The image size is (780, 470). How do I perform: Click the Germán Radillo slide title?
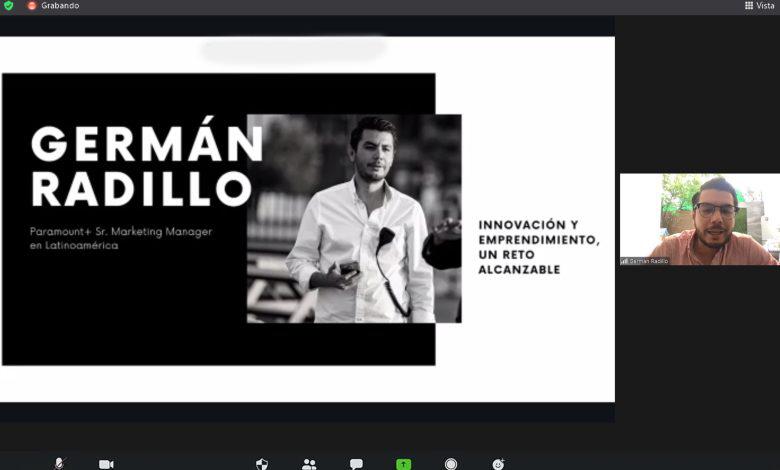point(147,165)
